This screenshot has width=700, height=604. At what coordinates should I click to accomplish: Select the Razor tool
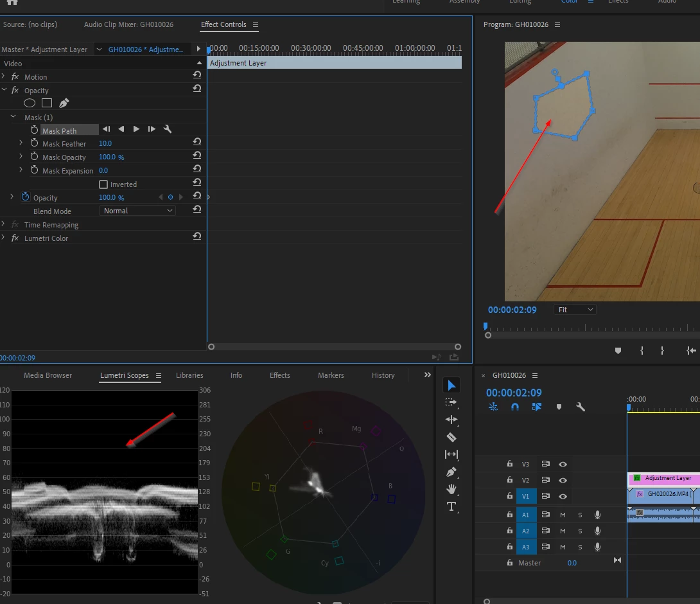[x=451, y=438]
